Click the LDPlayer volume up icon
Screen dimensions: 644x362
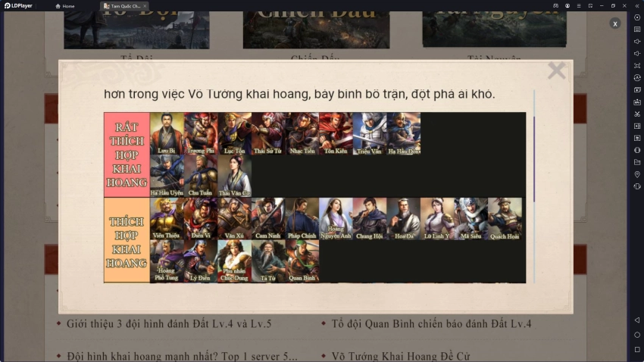click(637, 42)
